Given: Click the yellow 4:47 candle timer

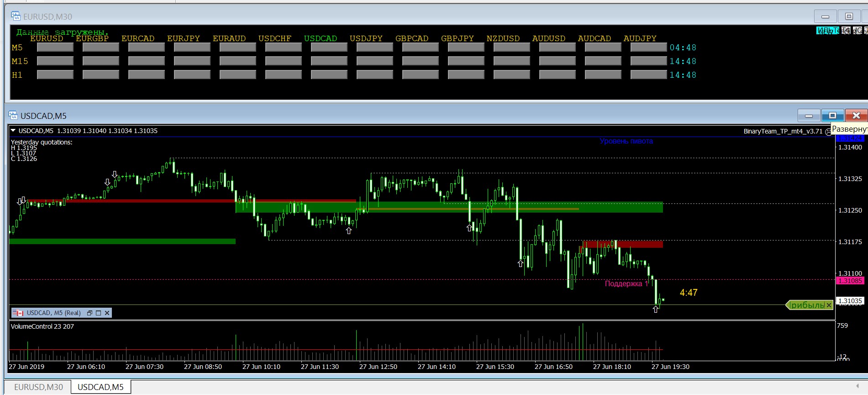Looking at the screenshot, I should coord(689,293).
